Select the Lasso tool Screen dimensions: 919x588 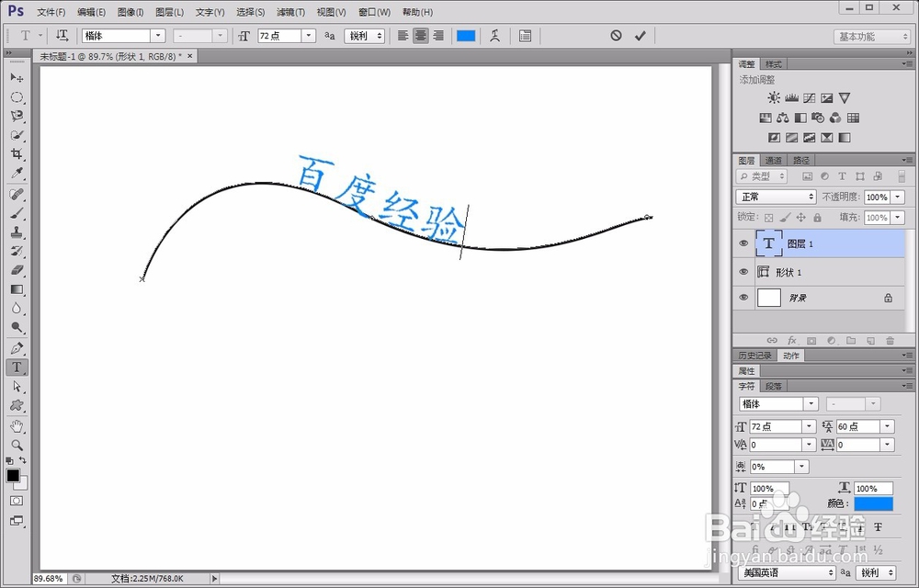17,116
